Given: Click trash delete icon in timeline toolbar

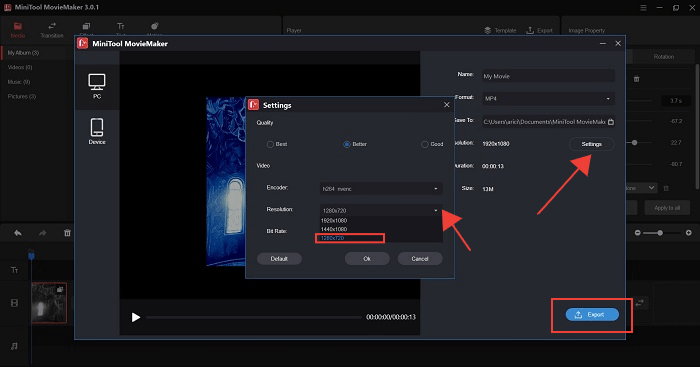Looking at the screenshot, I should (67, 233).
